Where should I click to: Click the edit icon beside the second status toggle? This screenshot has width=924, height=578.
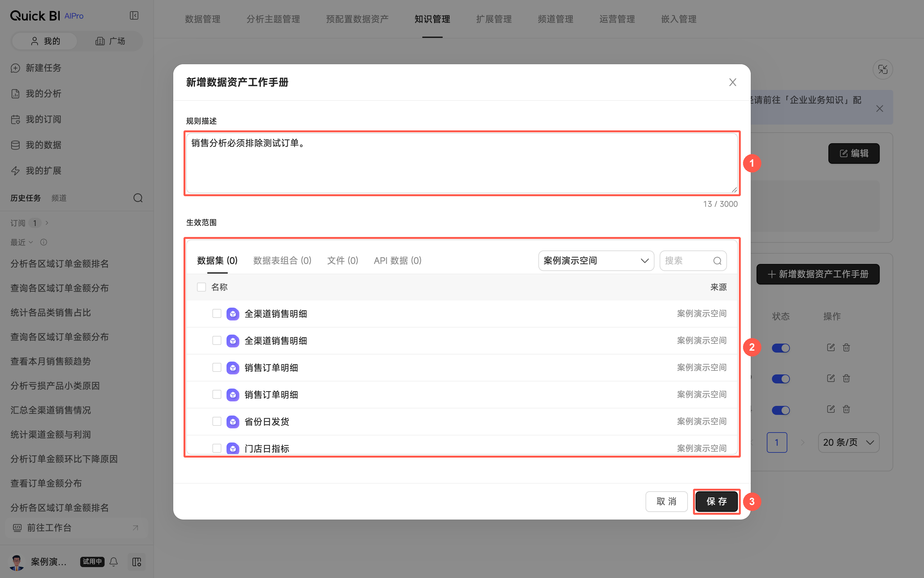click(830, 379)
